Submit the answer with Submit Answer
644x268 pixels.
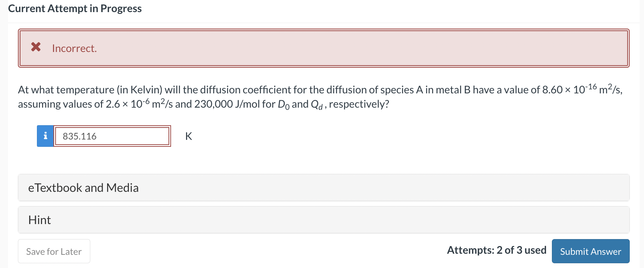coord(590,252)
